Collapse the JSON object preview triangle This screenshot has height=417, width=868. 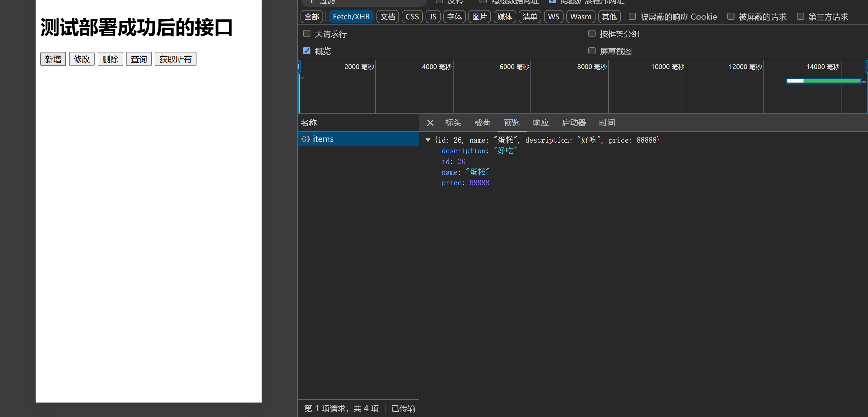428,140
